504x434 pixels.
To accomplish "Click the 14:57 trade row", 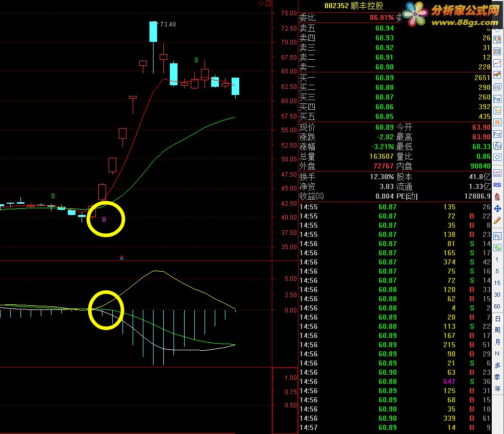I will (x=395, y=427).
